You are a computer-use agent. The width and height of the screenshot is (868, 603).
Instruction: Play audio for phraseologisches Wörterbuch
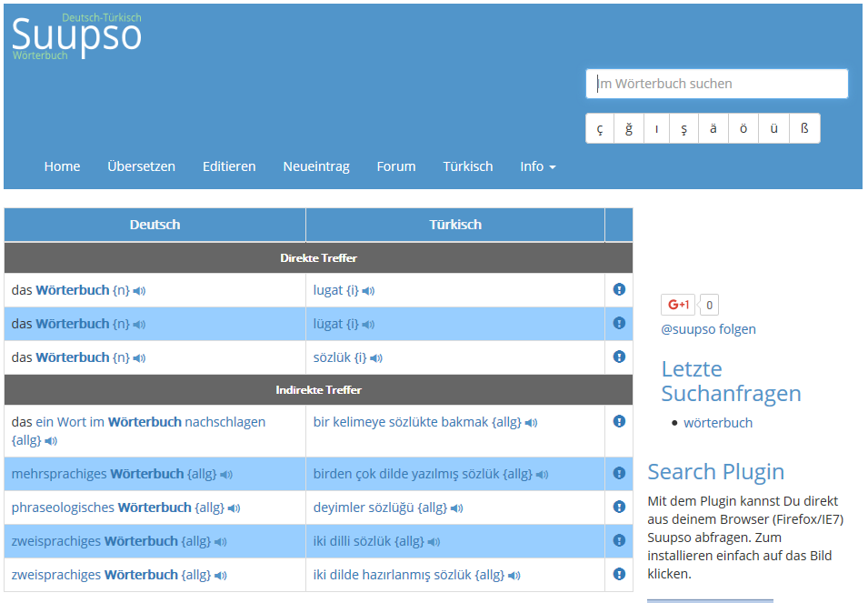(234, 508)
